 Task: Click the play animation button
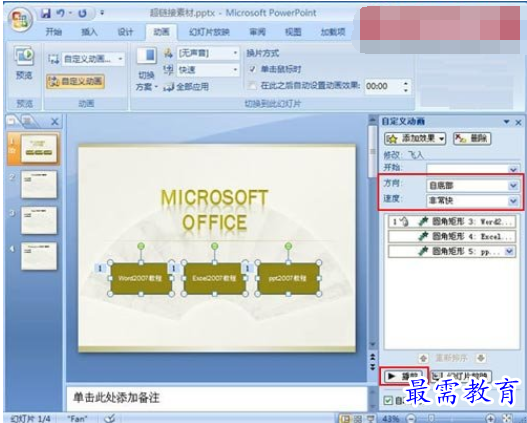(x=404, y=376)
